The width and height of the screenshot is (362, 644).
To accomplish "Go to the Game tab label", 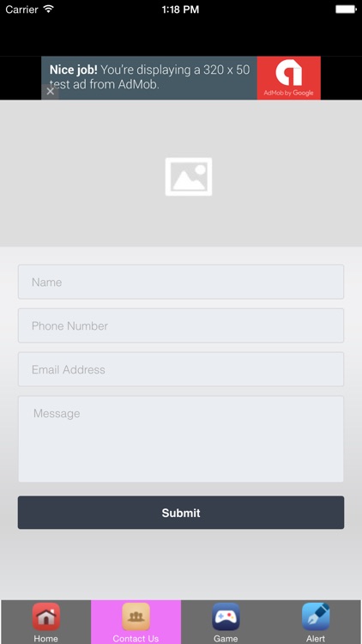I will click(x=226, y=639).
